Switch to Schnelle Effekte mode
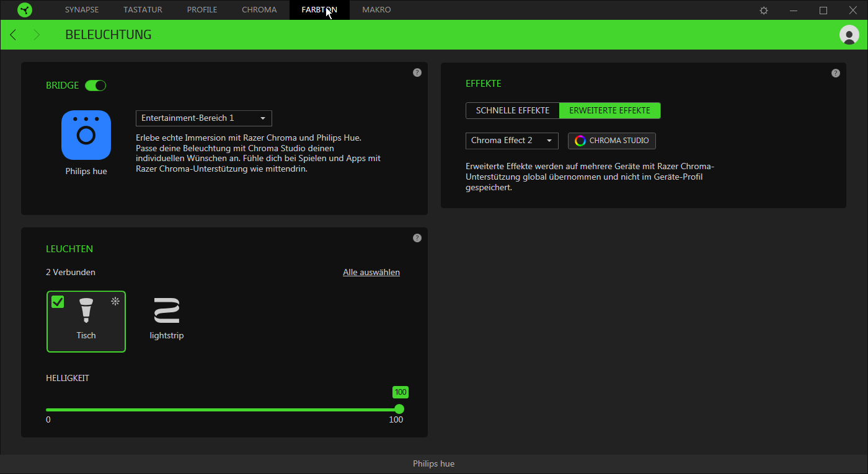Screen dimensions: 868x474 [513, 110]
